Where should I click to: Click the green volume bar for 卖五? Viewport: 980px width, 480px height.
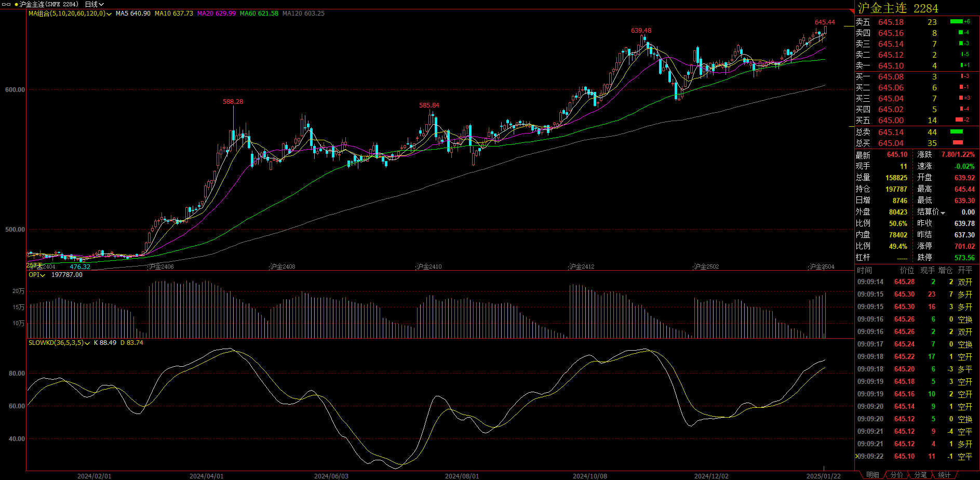[956, 22]
